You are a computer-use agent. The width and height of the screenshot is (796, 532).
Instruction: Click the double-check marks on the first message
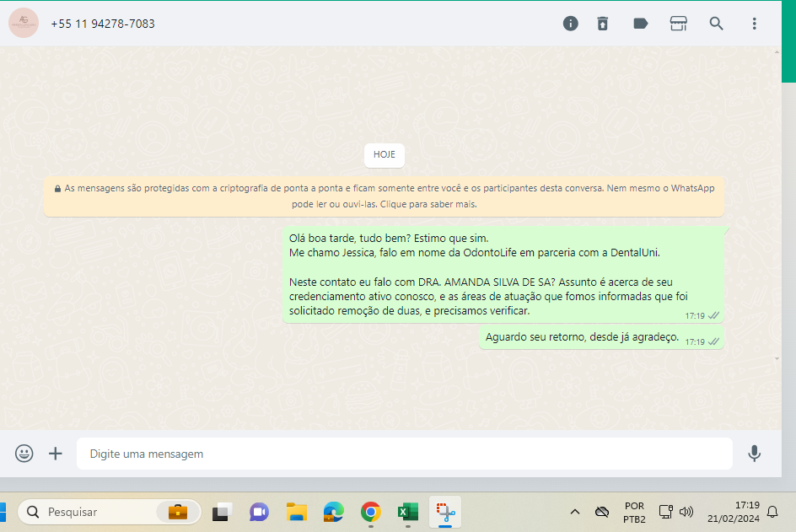coord(713,316)
